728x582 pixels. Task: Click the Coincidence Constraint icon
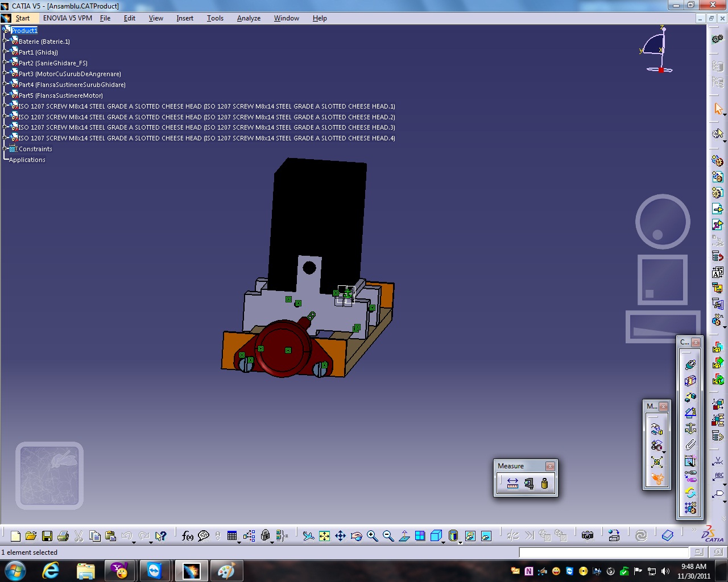[x=690, y=364]
